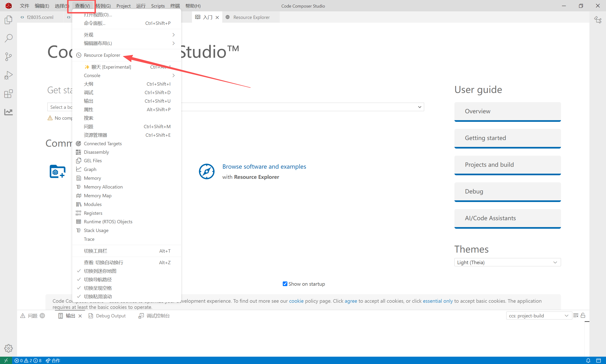Select Registers from the view menu
This screenshot has height=364, width=606.
click(93, 213)
